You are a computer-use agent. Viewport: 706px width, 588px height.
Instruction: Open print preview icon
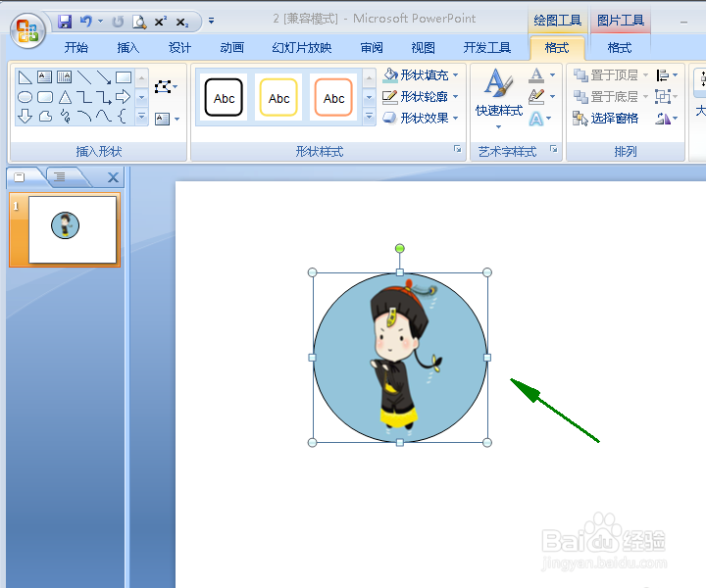[139, 22]
